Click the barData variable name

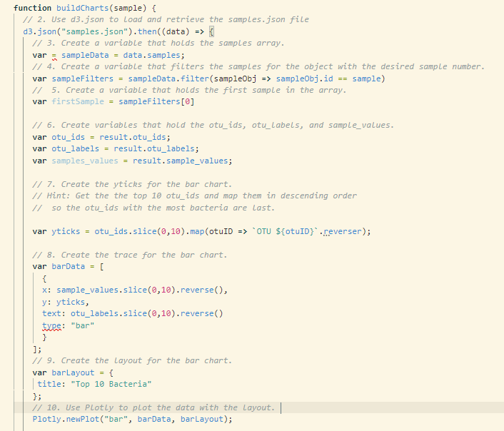(68, 266)
